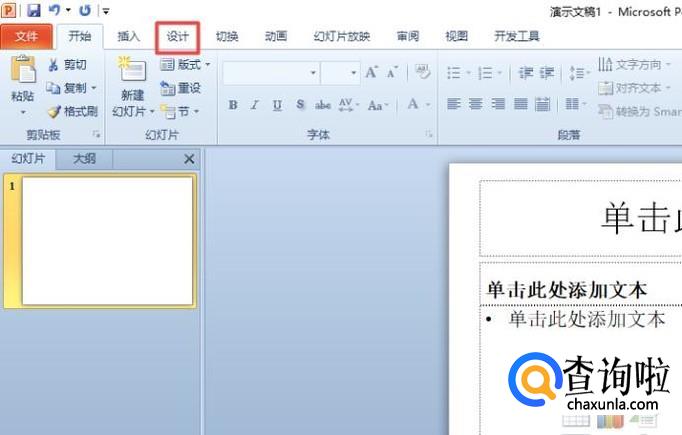The image size is (682, 435).
Task: Click the 粘贴 Paste clipboard icon
Action: pyautogui.click(x=23, y=70)
